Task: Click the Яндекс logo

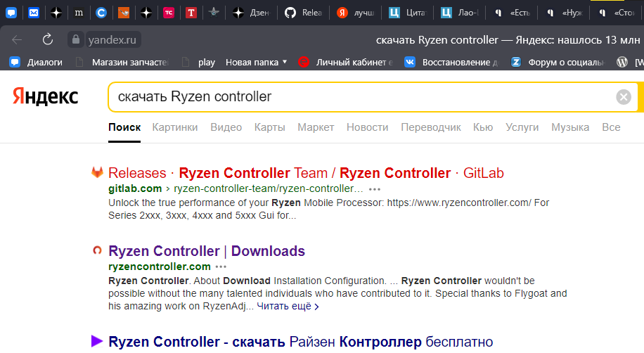Action: click(45, 96)
